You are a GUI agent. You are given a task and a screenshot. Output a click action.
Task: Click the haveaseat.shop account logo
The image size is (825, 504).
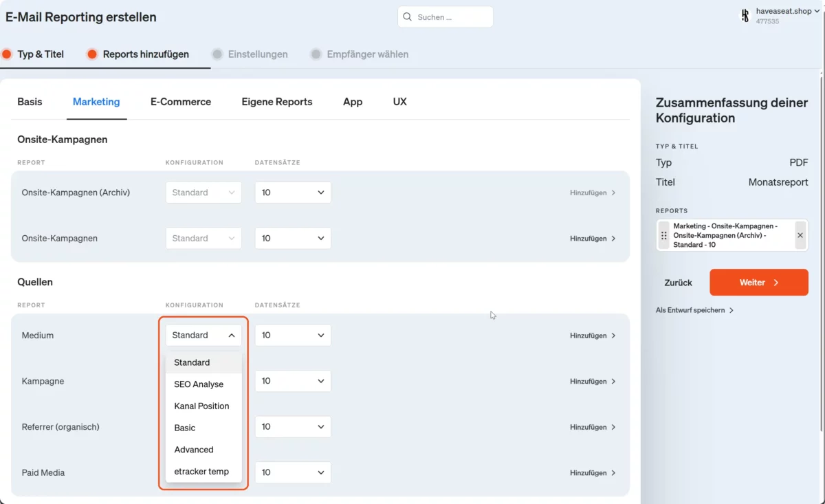[x=745, y=15]
